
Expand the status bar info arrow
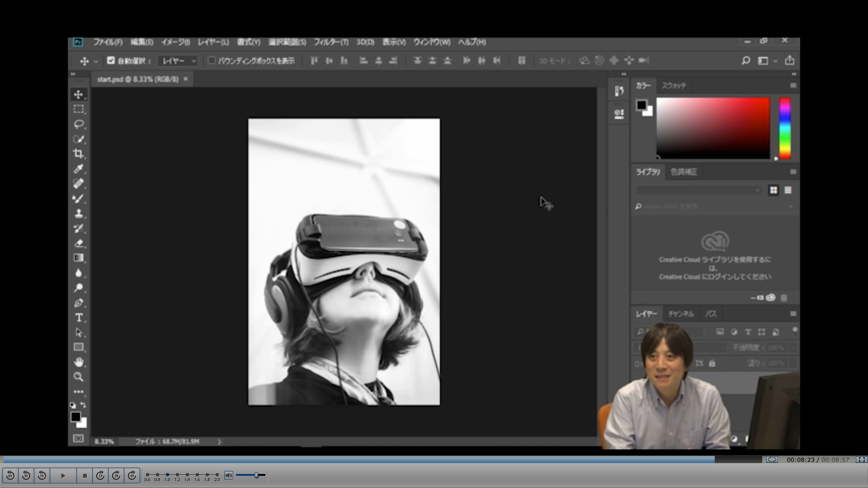[219, 442]
